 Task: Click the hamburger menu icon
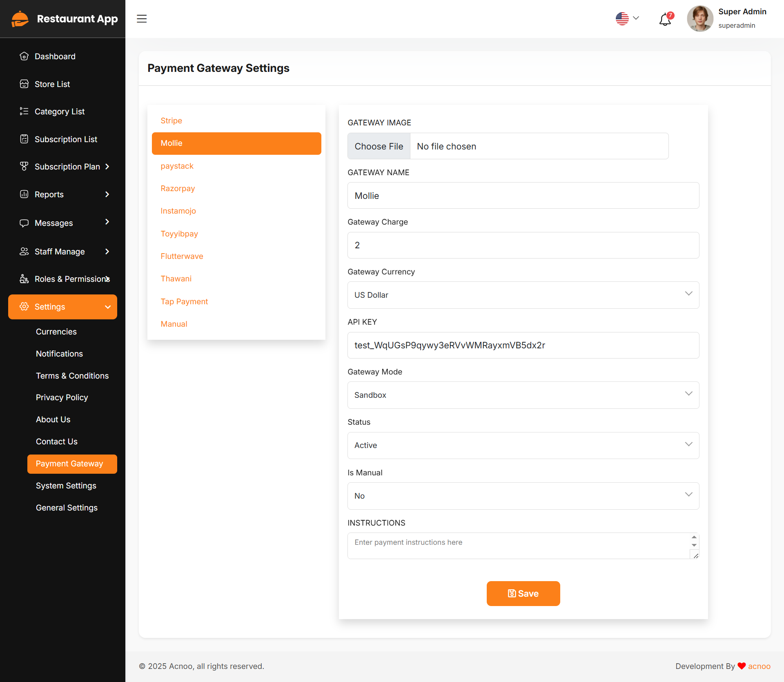click(x=142, y=19)
